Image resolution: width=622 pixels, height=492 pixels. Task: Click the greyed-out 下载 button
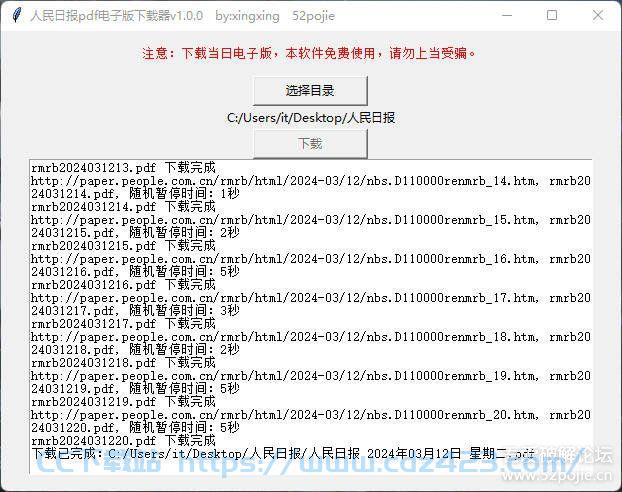coord(310,144)
